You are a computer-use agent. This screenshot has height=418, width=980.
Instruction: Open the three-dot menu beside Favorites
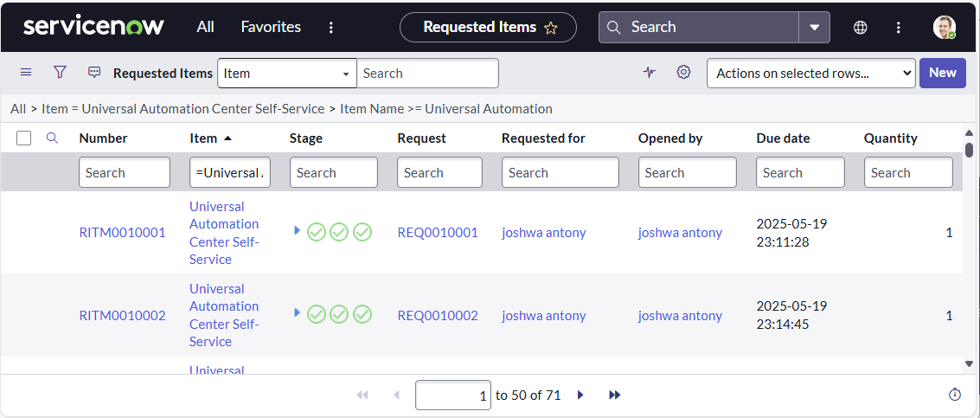(x=331, y=28)
